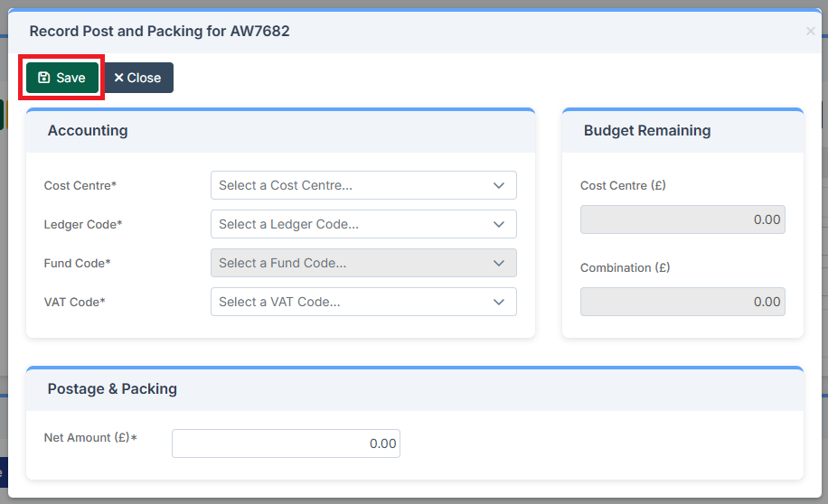Screen dimensions: 828x504
Task: Click the Accounting panel header
Action: pyautogui.click(x=88, y=131)
